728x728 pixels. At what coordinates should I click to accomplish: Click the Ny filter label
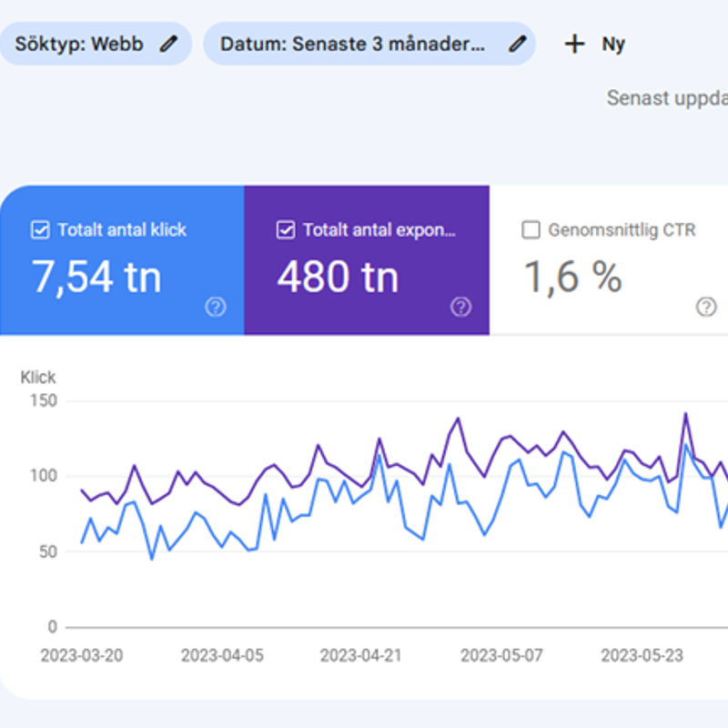tap(613, 44)
